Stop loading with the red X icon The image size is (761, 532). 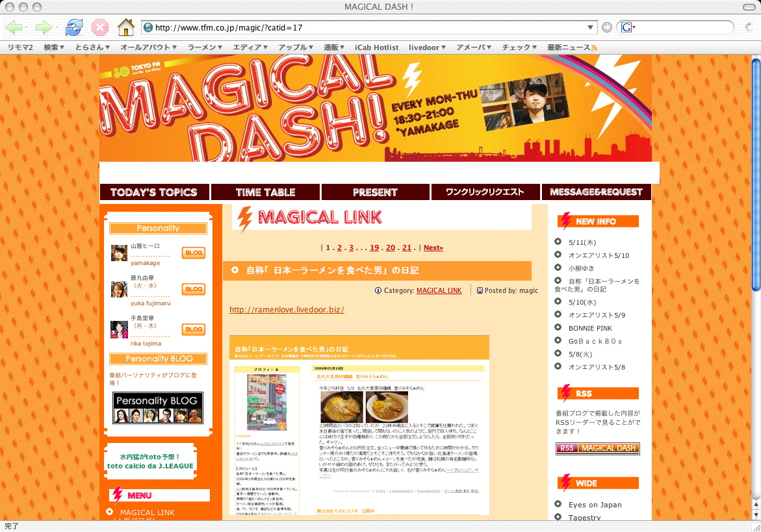click(x=100, y=27)
